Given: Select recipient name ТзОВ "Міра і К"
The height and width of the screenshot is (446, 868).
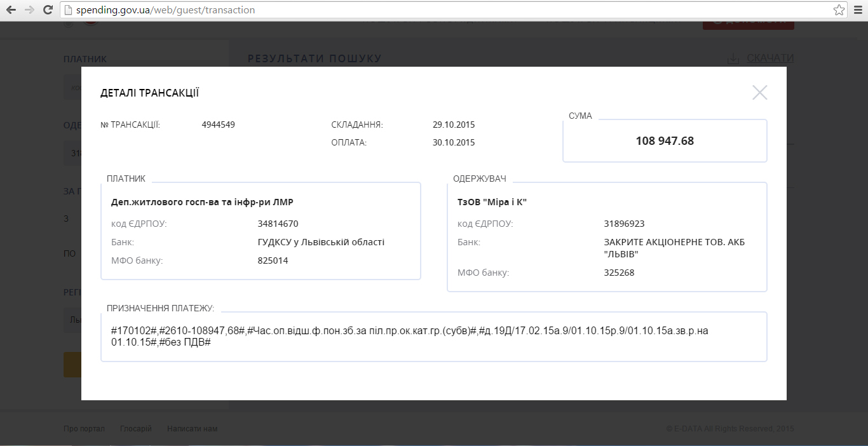Looking at the screenshot, I should click(492, 202).
